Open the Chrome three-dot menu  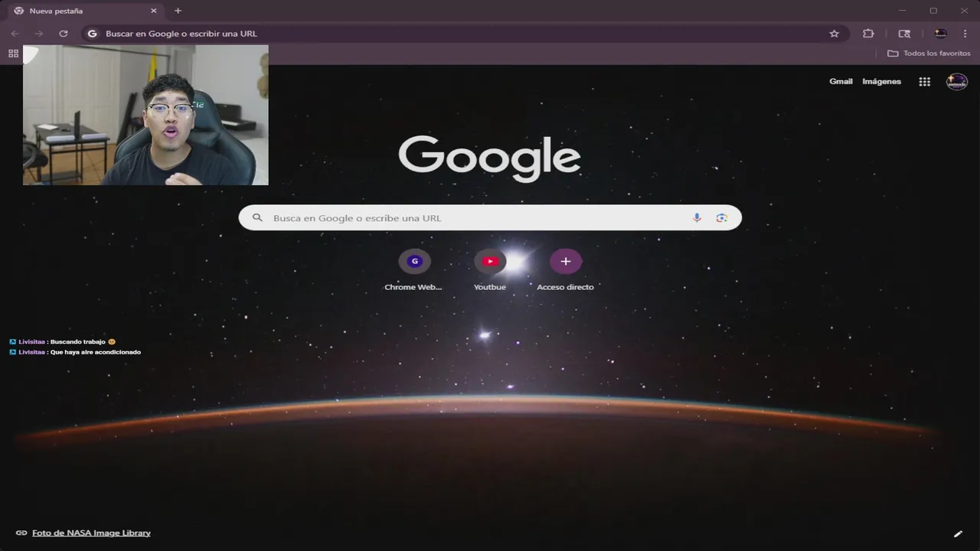965,34
